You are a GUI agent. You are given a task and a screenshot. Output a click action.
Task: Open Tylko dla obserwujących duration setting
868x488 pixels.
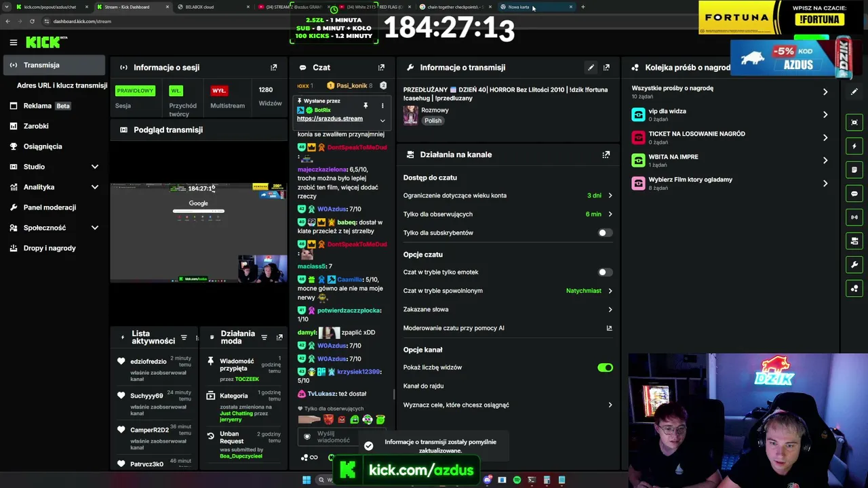click(x=508, y=214)
